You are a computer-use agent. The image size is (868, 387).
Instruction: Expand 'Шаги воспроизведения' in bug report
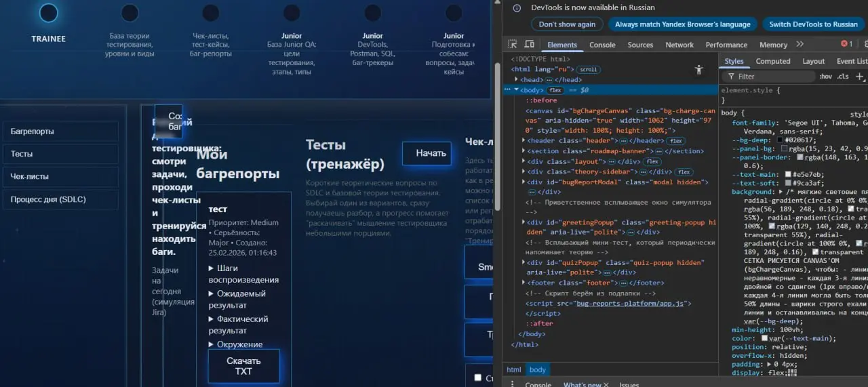coord(243,274)
